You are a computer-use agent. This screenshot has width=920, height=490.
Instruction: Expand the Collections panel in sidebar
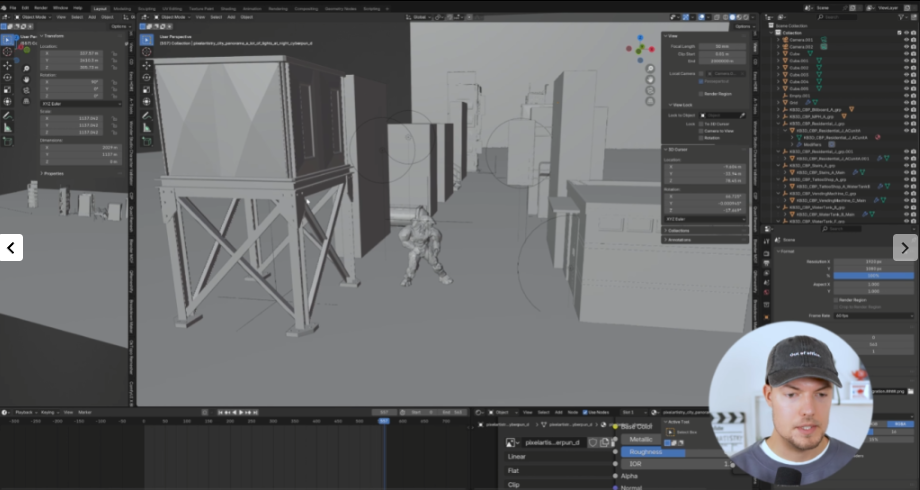tap(680, 230)
